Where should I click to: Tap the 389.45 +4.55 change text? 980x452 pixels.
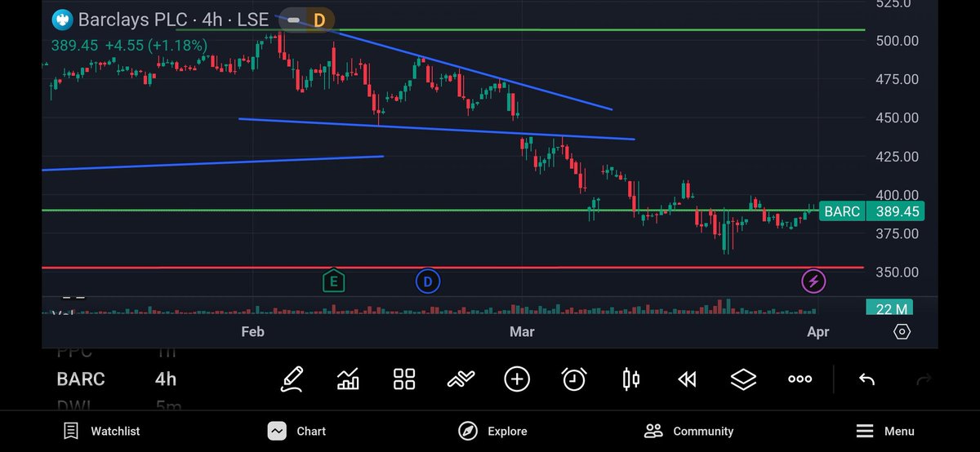point(129,46)
